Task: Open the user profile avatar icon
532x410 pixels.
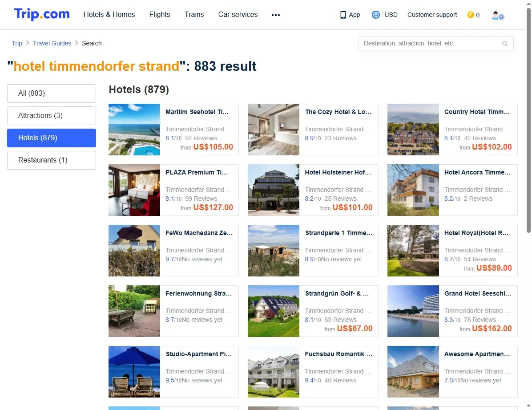Action: [497, 15]
